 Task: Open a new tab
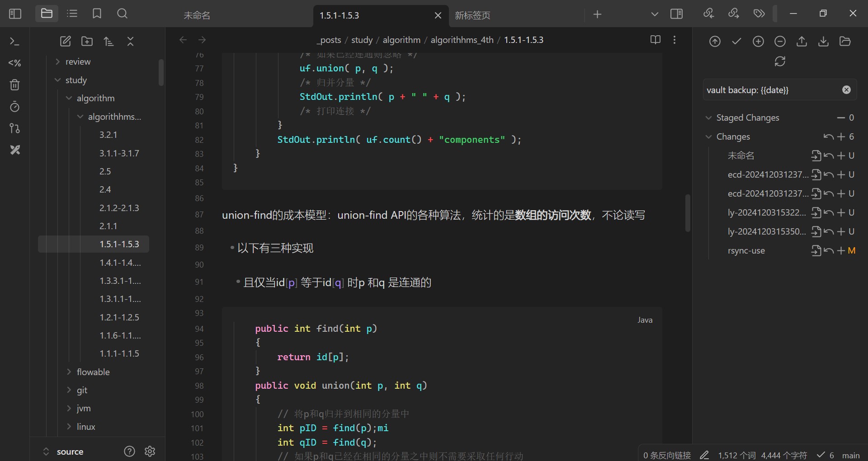coord(597,14)
